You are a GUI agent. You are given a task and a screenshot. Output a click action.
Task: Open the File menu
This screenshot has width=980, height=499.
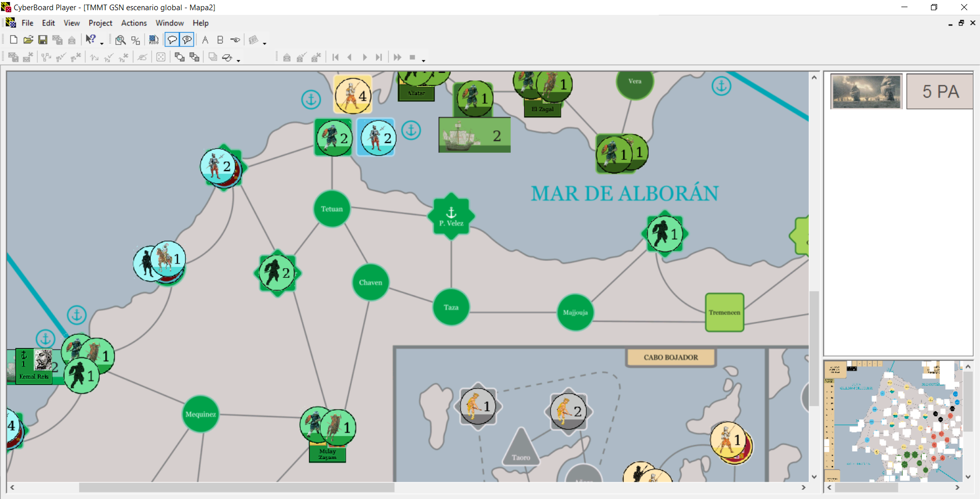pyautogui.click(x=28, y=23)
